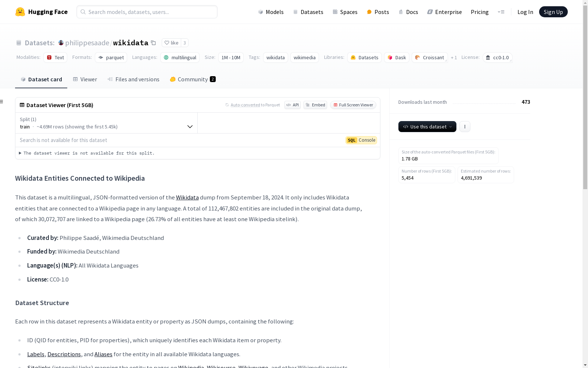This screenshot has height=368, width=588.
Task: Open the Wikidata link in description
Action: coord(187,198)
